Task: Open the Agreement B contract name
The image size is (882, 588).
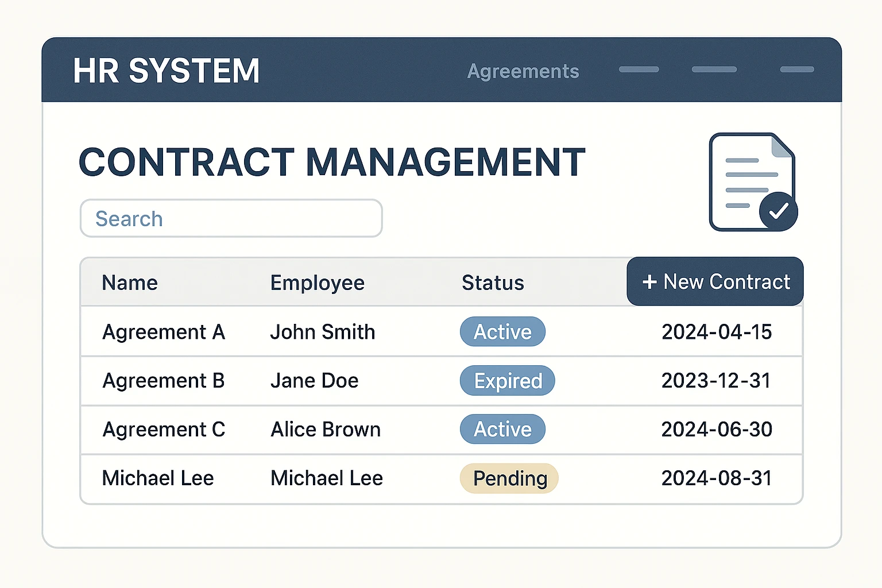Action: (x=164, y=381)
